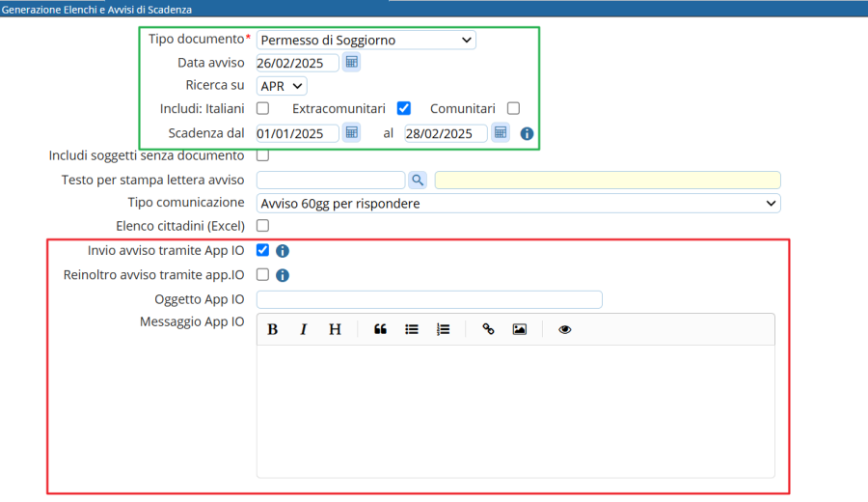Disable Invio avviso tramite App IO
This screenshot has width=868, height=502.
262,250
